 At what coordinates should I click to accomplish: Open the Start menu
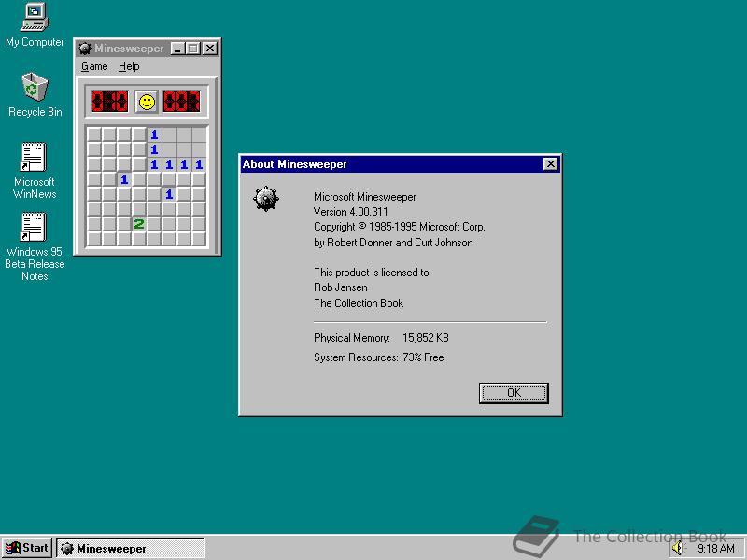click(27, 548)
